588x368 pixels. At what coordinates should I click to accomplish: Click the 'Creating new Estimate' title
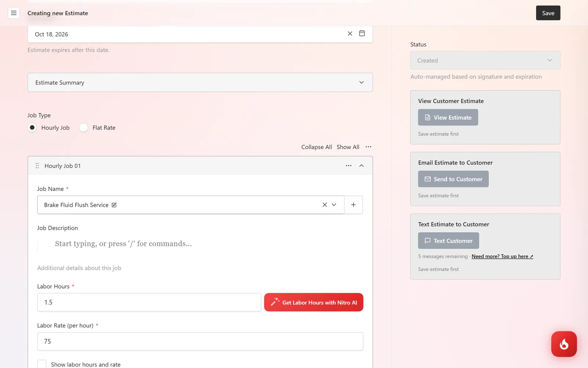click(x=58, y=13)
